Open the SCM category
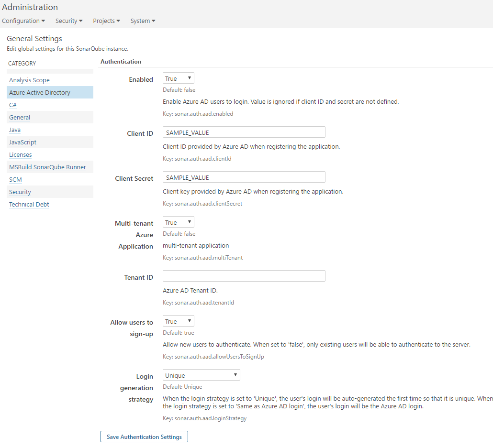This screenshot has width=493, height=448. pyautogui.click(x=15, y=180)
